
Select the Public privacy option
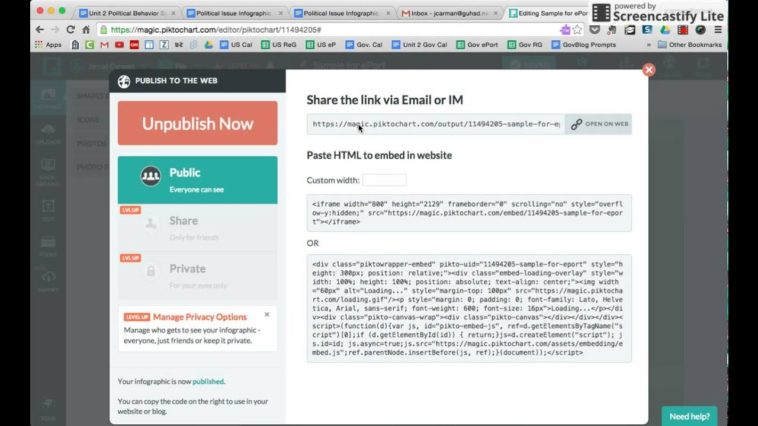tap(197, 179)
